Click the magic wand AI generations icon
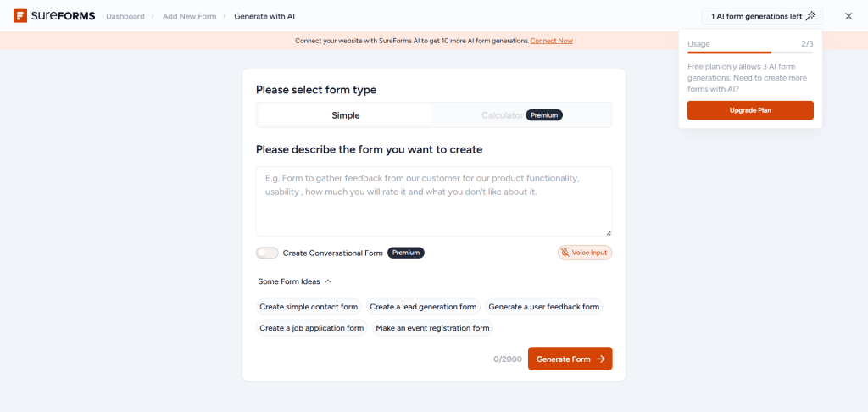The image size is (868, 412). [x=811, y=16]
